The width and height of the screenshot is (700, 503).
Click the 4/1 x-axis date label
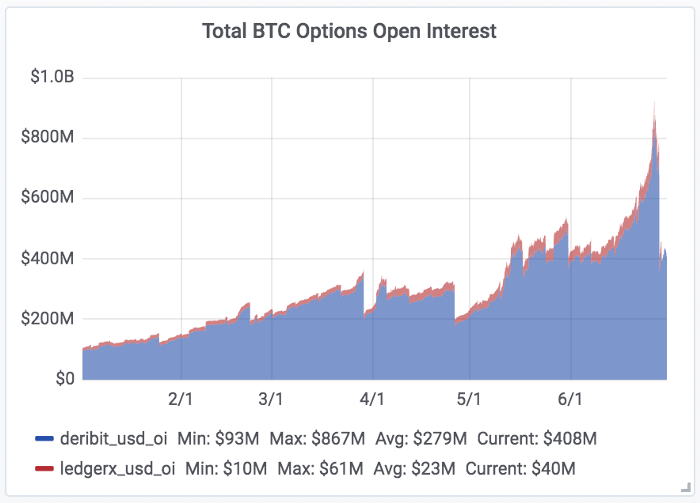372,400
